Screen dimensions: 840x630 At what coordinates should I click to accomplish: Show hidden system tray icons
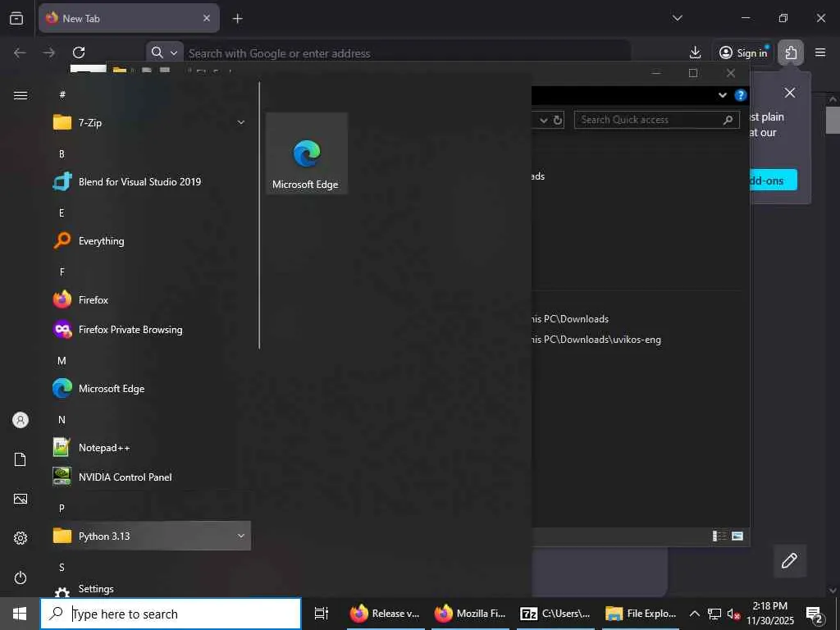694,614
